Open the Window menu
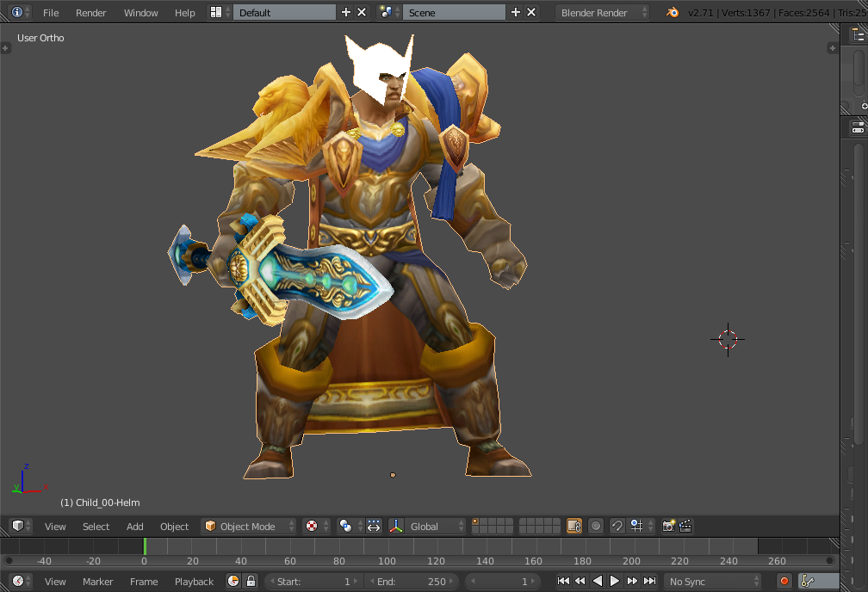The height and width of the screenshot is (592, 868). 140,13
